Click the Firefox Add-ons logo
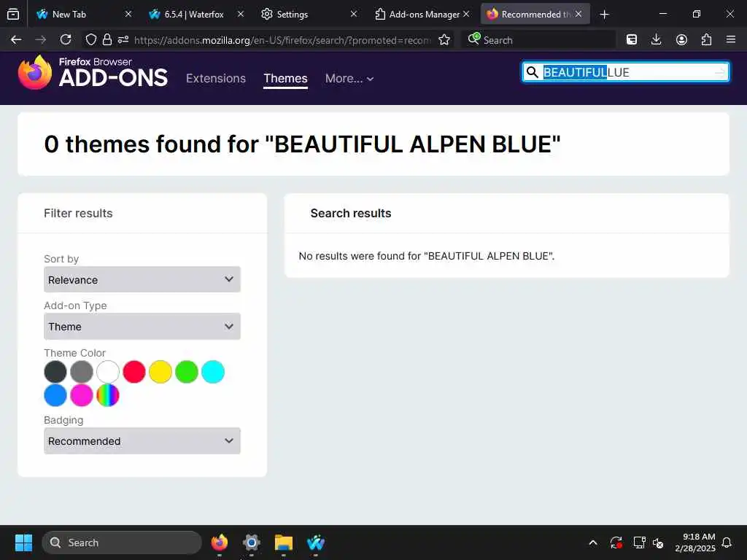The height and width of the screenshot is (560, 747). [93, 72]
